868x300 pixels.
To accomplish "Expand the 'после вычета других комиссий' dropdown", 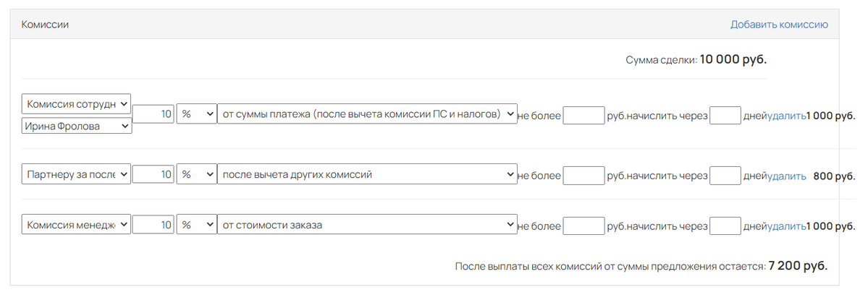I will pyautogui.click(x=368, y=174).
